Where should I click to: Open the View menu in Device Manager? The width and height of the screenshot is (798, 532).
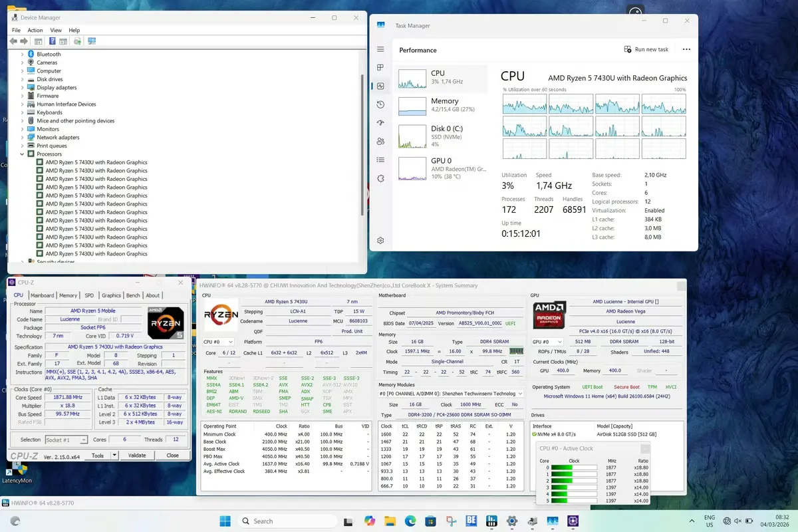coord(56,30)
